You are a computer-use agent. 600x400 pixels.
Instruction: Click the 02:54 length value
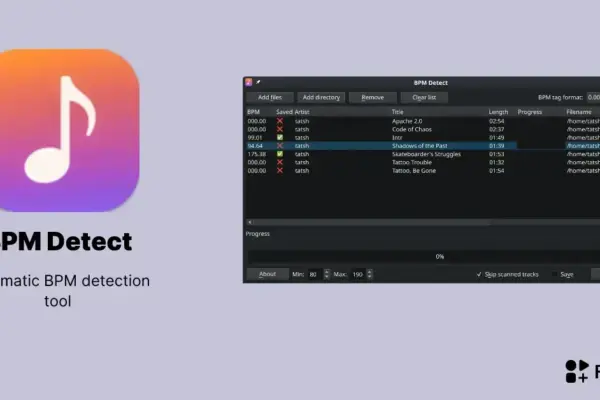click(496, 121)
